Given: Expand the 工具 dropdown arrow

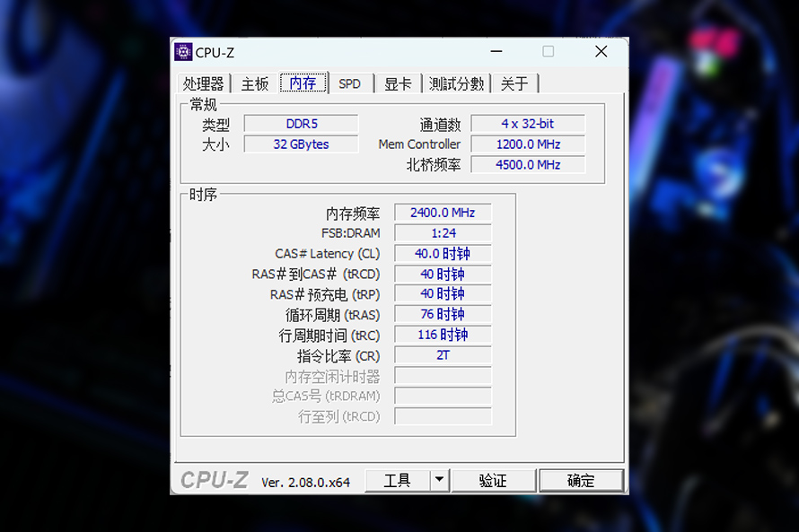Looking at the screenshot, I should [439, 481].
